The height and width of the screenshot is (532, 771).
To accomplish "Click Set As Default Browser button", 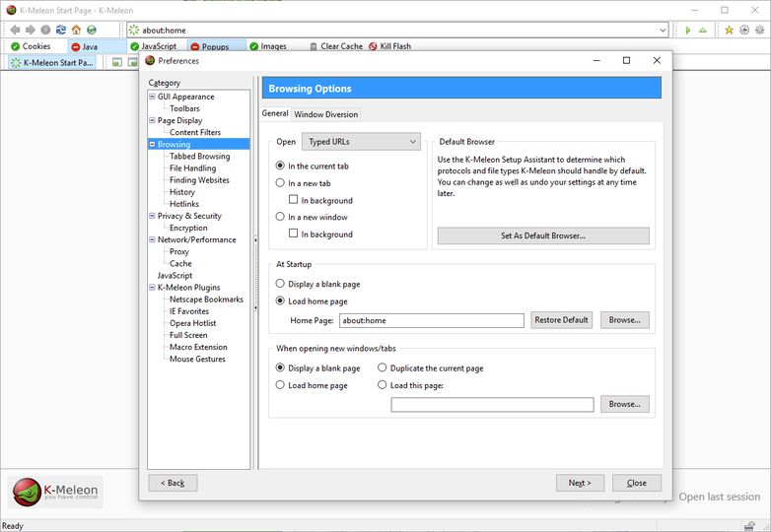I will click(543, 235).
